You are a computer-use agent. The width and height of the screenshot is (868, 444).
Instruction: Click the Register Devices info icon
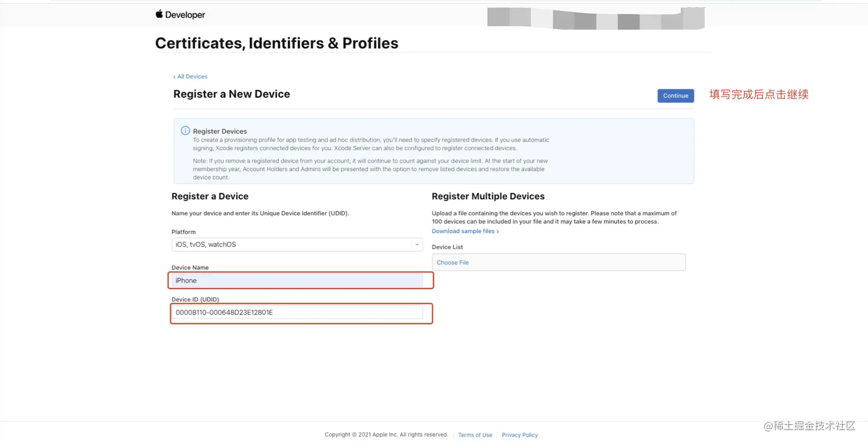pos(185,131)
